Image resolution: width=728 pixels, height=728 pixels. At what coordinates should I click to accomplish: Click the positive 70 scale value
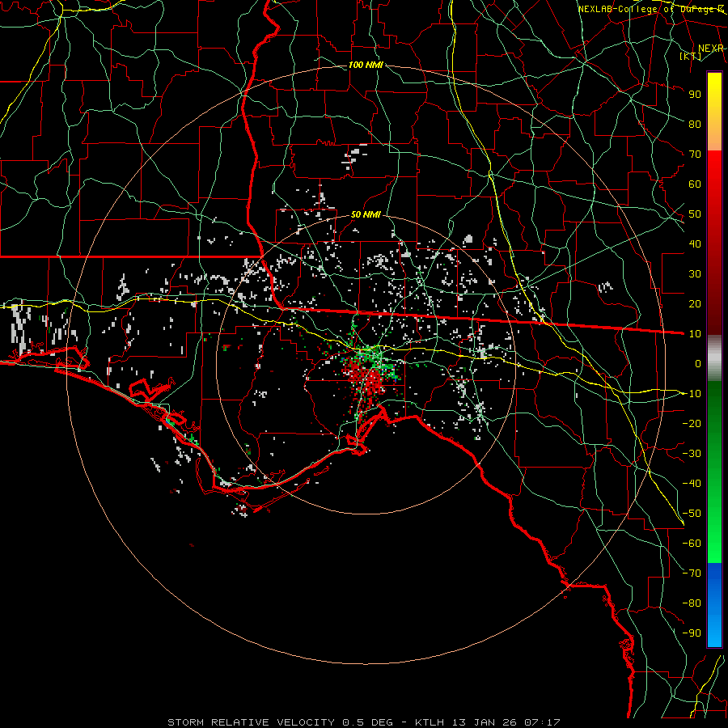coord(695,154)
